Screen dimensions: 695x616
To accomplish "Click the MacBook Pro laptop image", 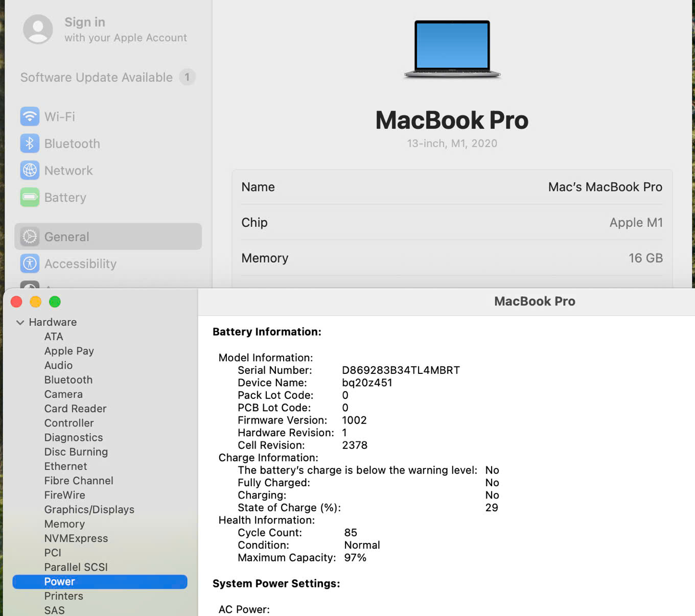I will click(x=452, y=49).
